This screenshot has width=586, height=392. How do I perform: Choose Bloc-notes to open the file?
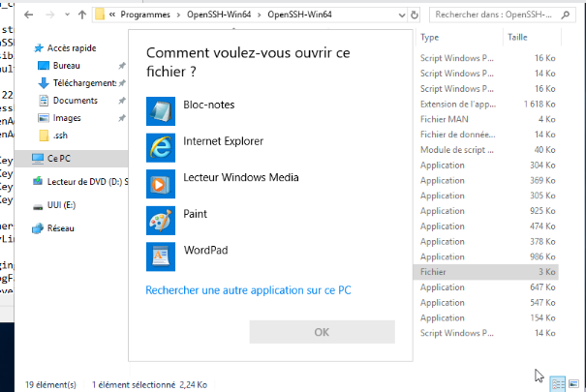tap(208, 105)
